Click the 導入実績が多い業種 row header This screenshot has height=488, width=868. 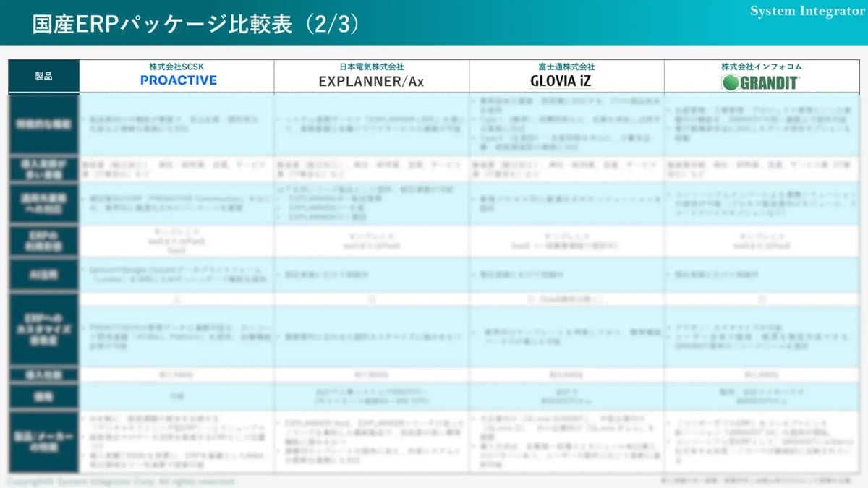43,169
